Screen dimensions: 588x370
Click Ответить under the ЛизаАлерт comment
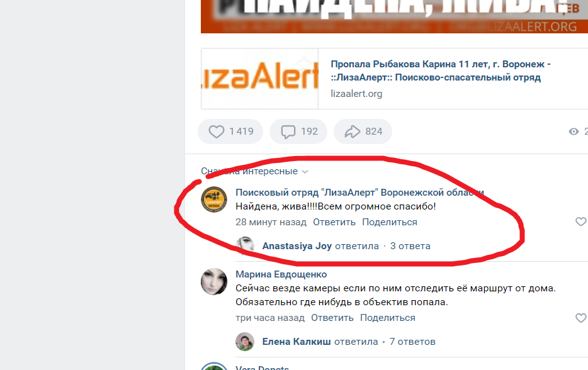(334, 222)
